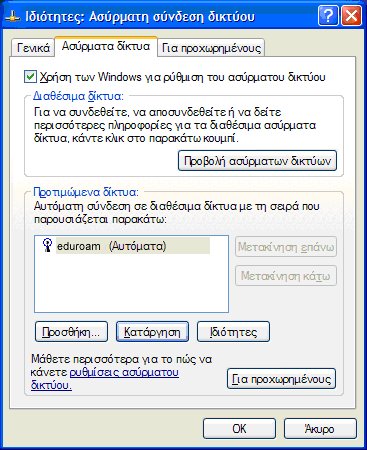This screenshot has height=450, width=367.
Task: Cancel with the Άκυρο button
Action: pos(320,428)
